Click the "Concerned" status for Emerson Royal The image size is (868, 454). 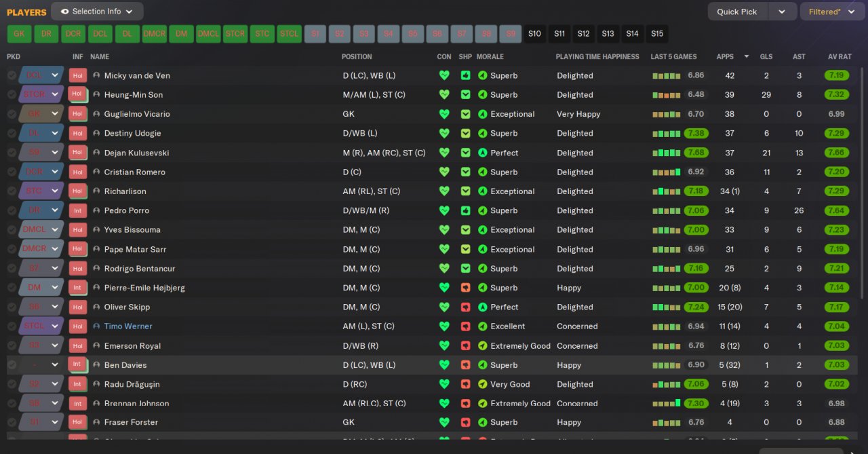coord(577,346)
